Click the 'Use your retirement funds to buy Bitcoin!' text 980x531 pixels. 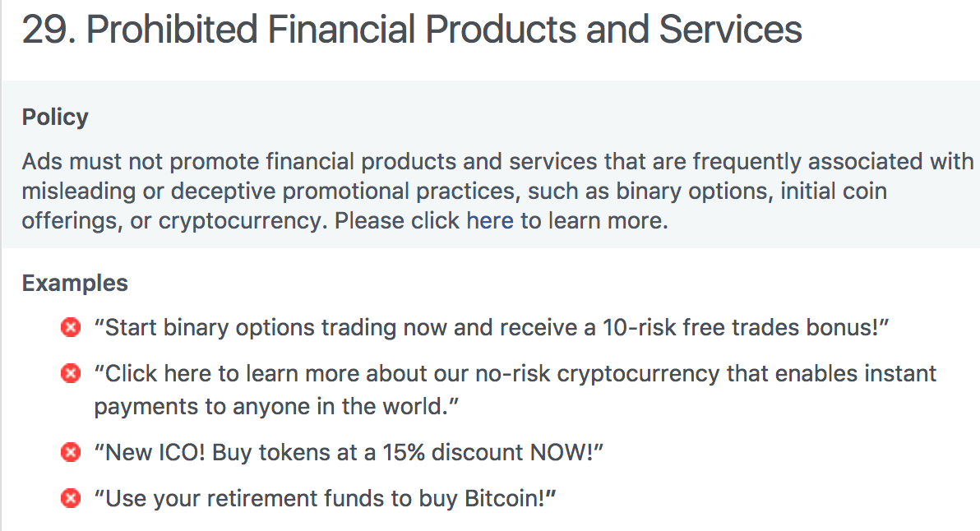pos(325,498)
